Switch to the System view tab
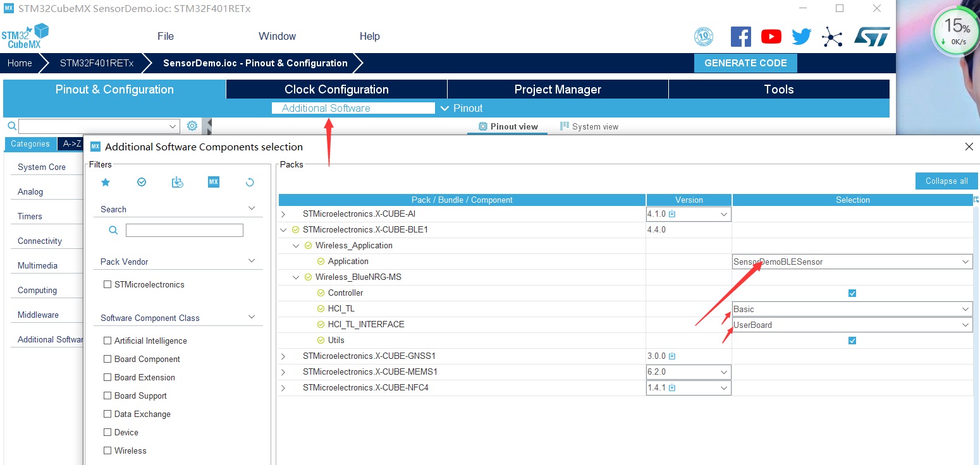Screen dimensions: 980x465 589,126
